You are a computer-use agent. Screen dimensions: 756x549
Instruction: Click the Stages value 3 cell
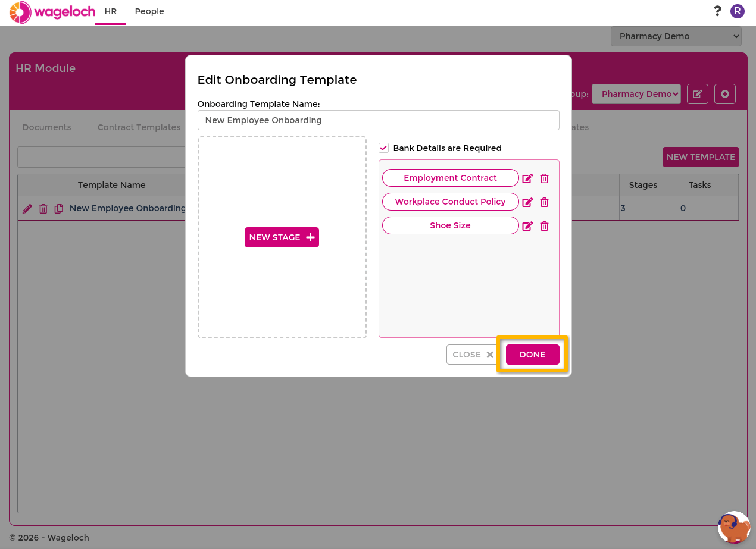(649, 209)
